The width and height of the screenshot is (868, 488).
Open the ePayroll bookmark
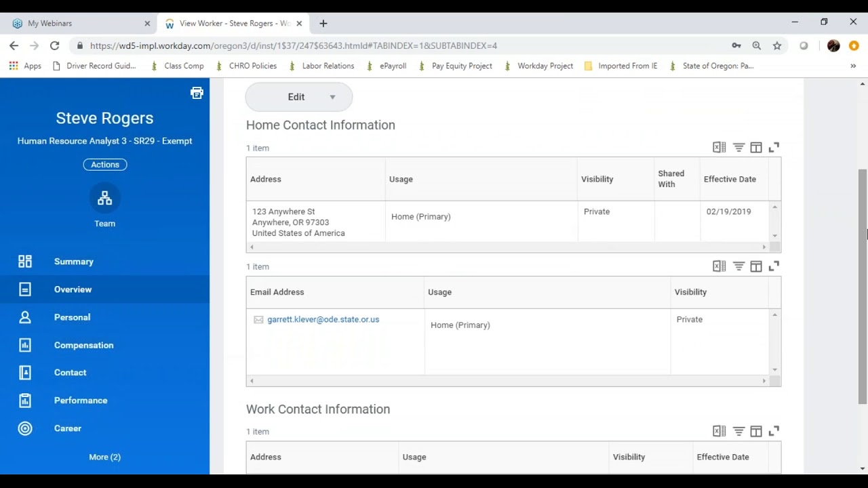386,66
